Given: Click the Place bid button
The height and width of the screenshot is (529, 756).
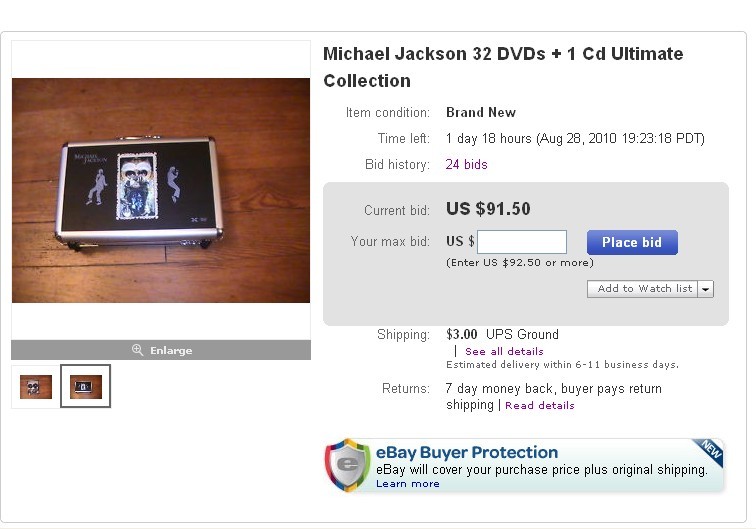Looking at the screenshot, I should [632, 242].
